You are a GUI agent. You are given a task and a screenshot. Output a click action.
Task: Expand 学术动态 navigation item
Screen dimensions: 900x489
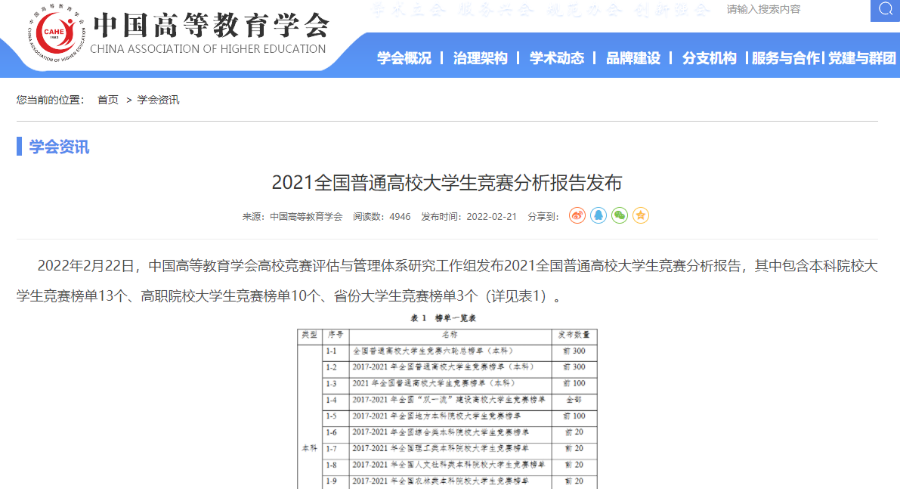(x=556, y=58)
